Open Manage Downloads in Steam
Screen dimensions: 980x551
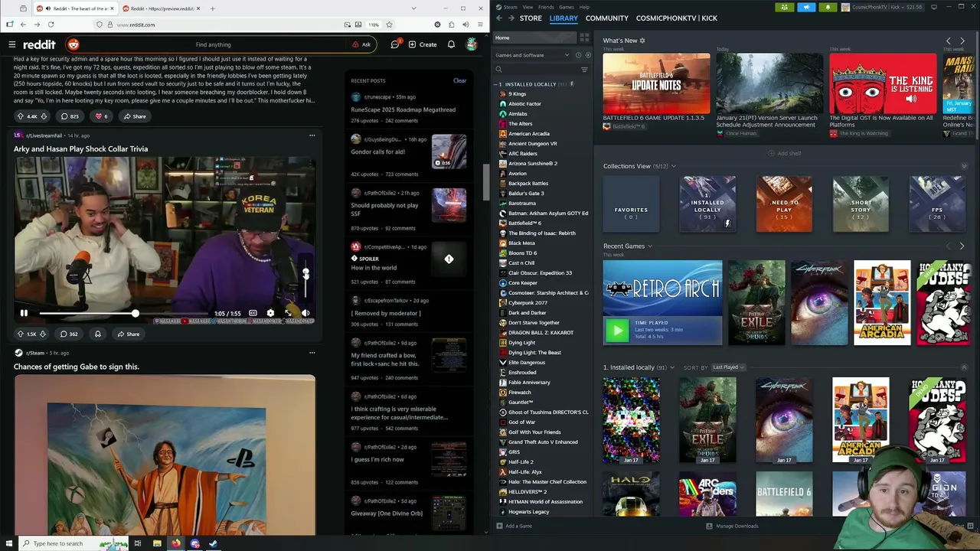(x=732, y=526)
